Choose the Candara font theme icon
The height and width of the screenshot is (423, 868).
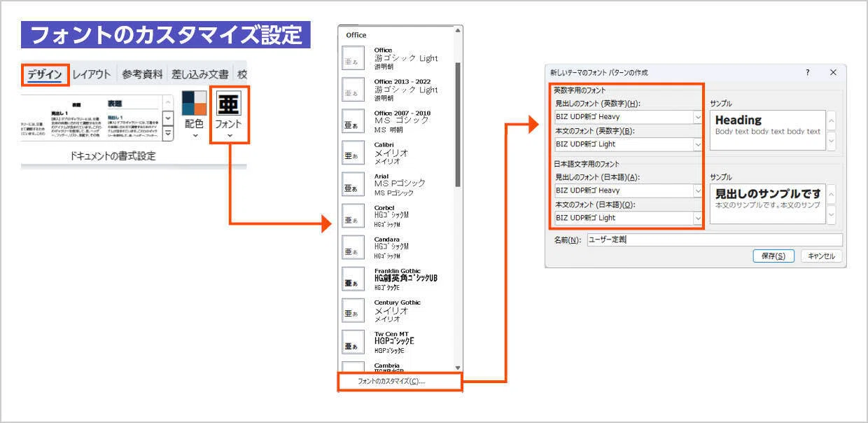(x=353, y=247)
